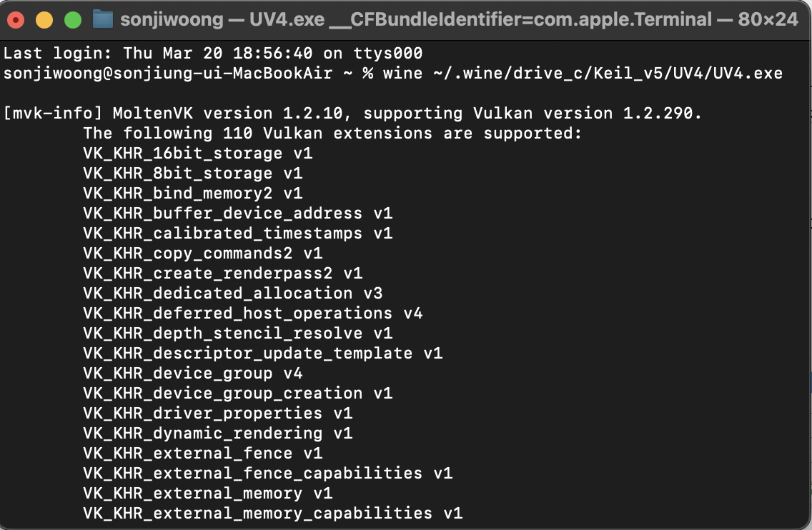
Task: Click the green full-screen window button
Action: [73, 20]
